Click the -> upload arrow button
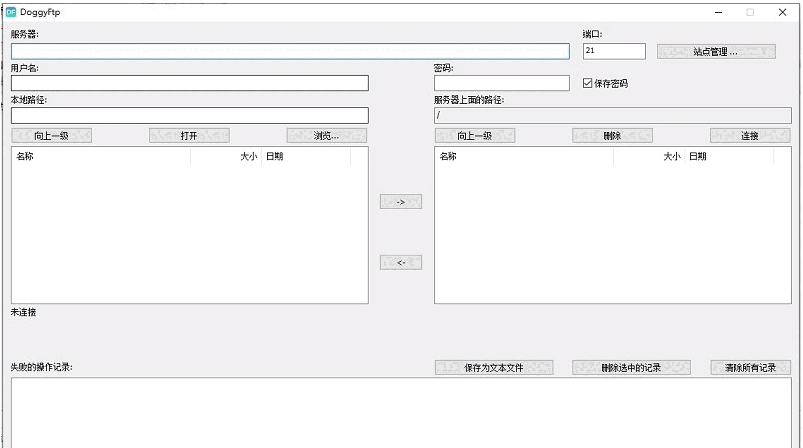Image resolution: width=803 pixels, height=448 pixels. [x=401, y=202]
